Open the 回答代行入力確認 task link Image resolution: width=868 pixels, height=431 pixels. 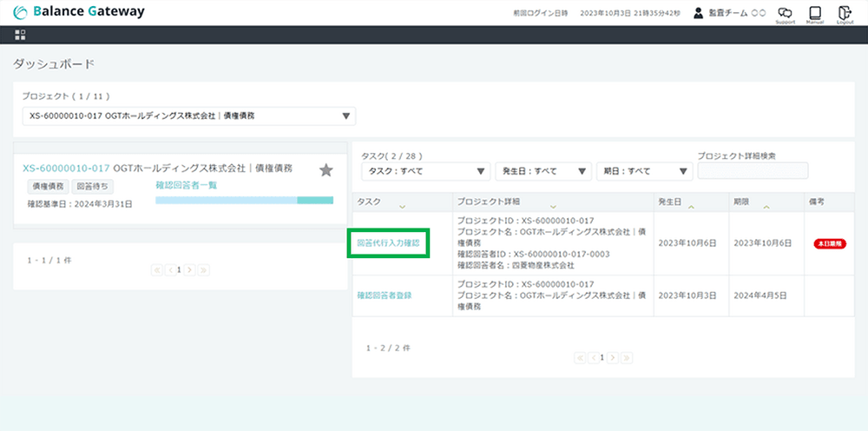point(388,243)
